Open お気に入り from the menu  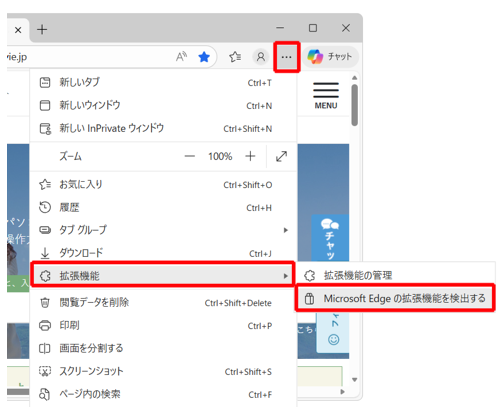(163, 184)
